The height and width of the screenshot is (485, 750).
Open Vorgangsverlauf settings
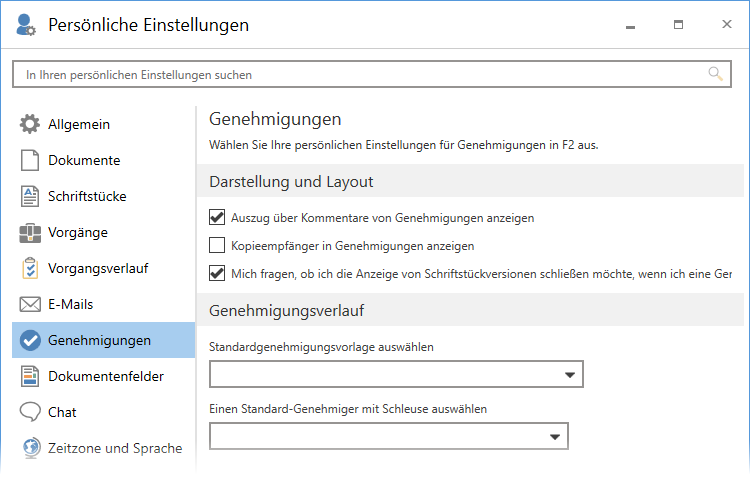coord(103,268)
